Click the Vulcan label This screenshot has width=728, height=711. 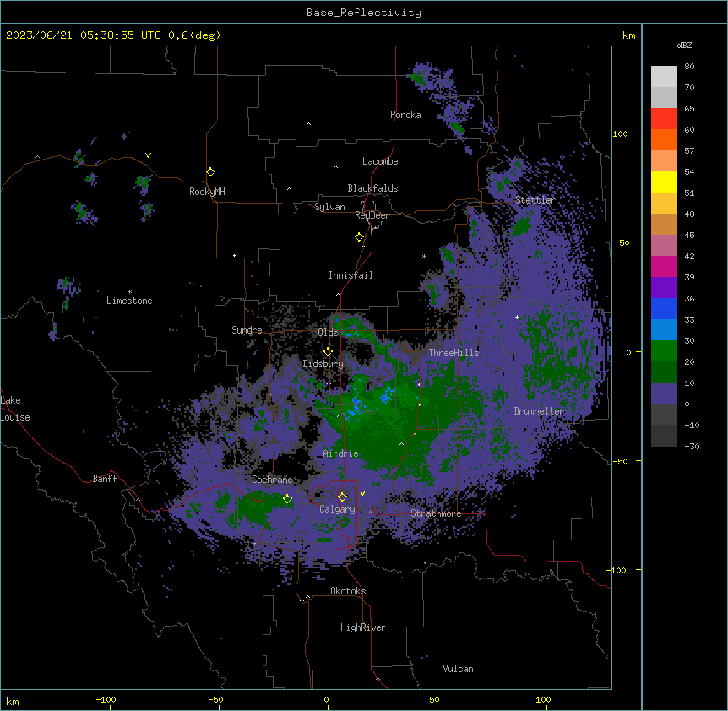click(x=458, y=668)
